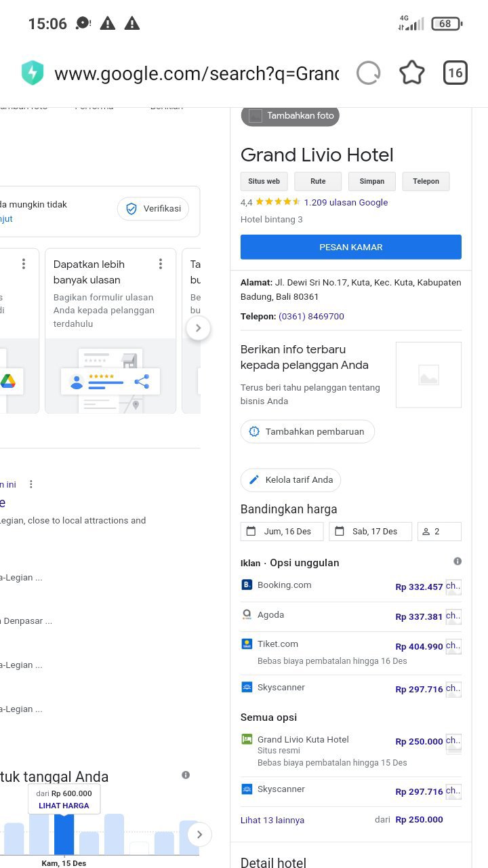Pick check-out date Sab, 17 Des
Image resolution: width=488 pixels, height=868 pixels.
(370, 532)
